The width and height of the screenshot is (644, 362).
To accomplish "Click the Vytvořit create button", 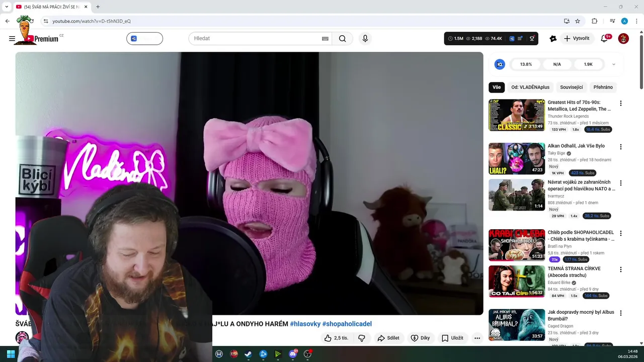I will pyautogui.click(x=576, y=38).
